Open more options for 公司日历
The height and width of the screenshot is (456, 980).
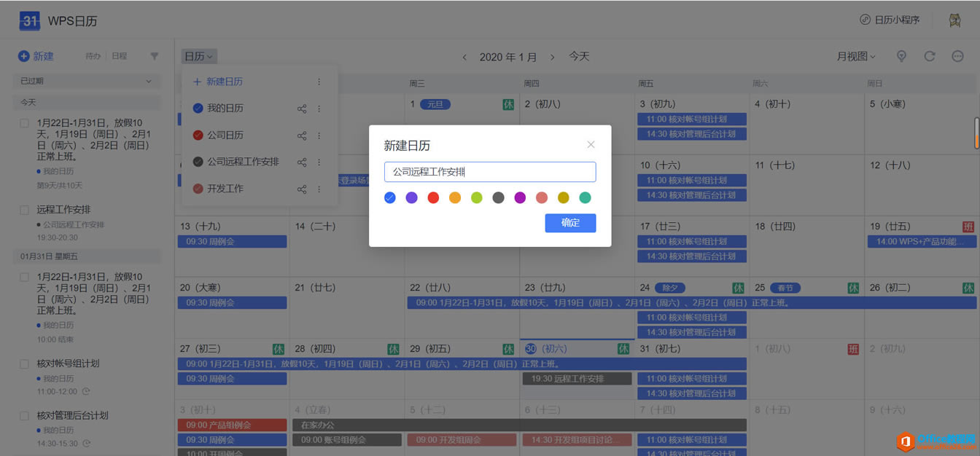(x=319, y=135)
